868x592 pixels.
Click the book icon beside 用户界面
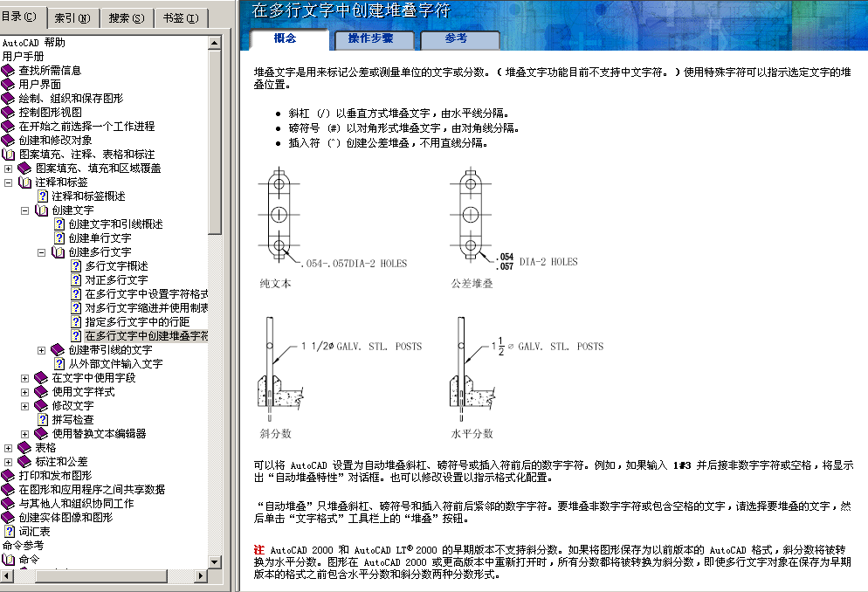(x=8, y=85)
